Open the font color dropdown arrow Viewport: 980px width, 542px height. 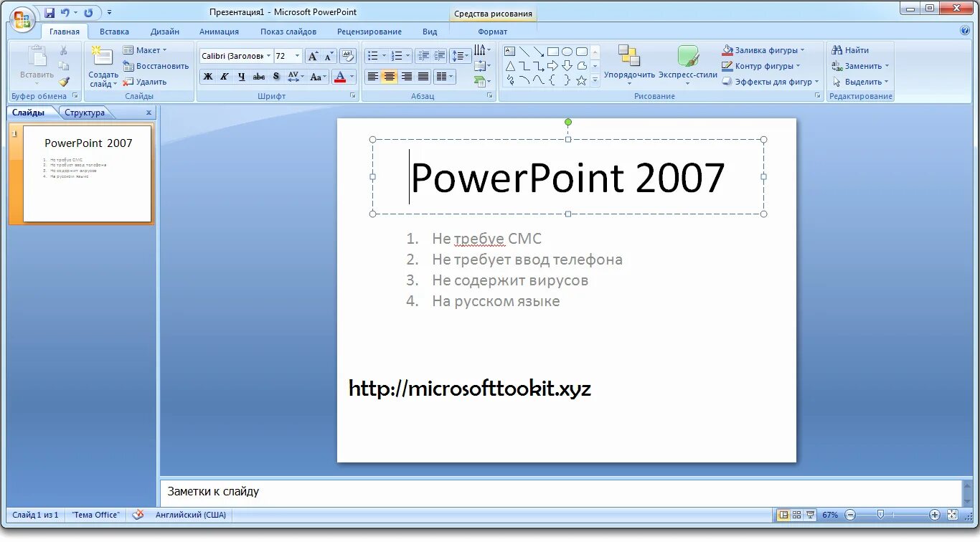point(352,77)
